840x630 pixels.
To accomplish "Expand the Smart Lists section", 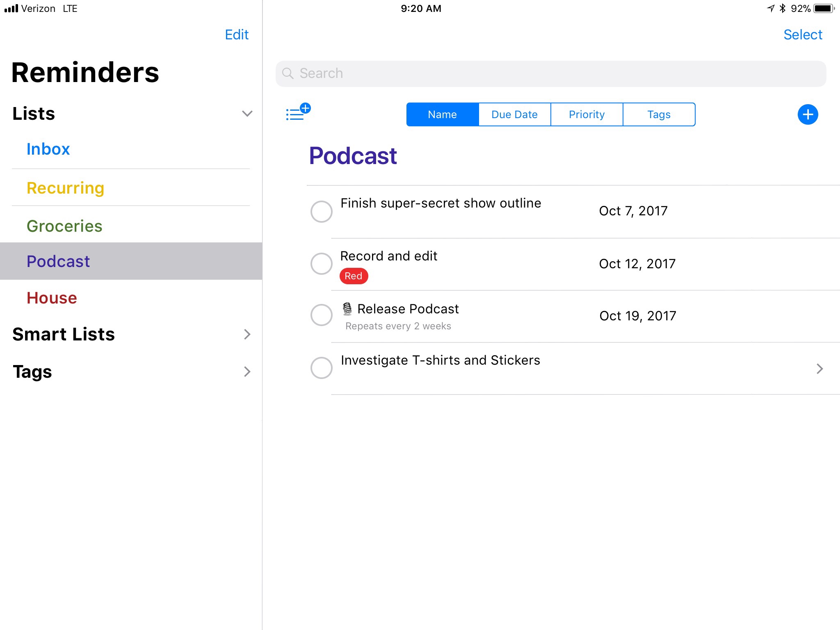I will [247, 334].
